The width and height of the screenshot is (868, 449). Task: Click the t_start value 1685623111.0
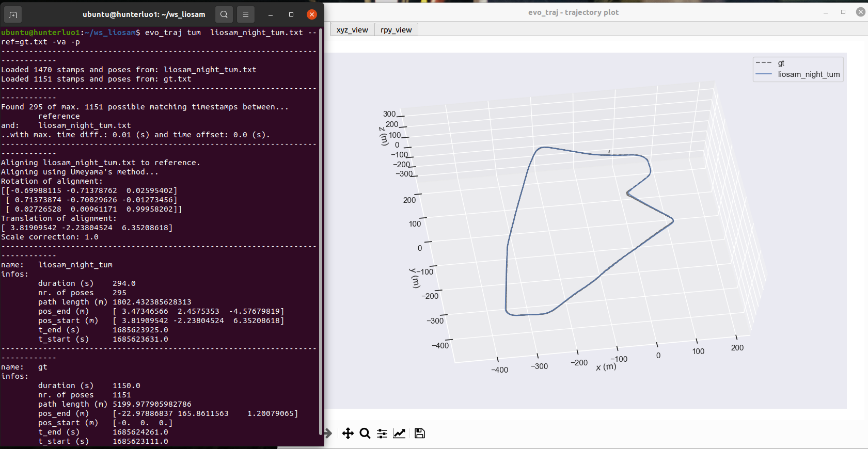[140, 441]
